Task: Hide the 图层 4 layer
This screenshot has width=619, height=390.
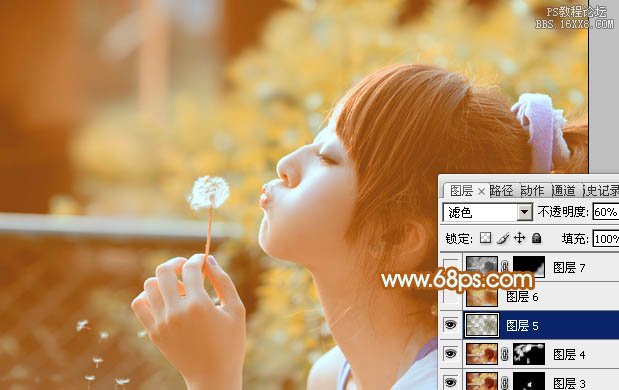Action: pyautogui.click(x=451, y=354)
